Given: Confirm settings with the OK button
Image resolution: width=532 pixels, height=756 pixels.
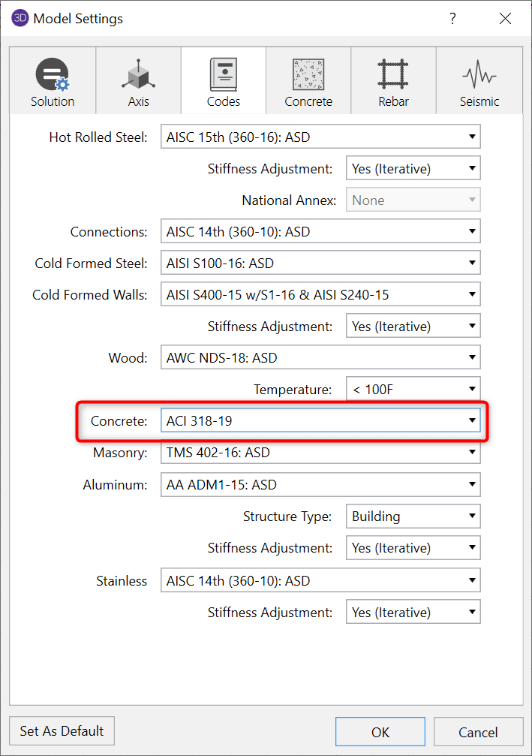Looking at the screenshot, I should 380,732.
